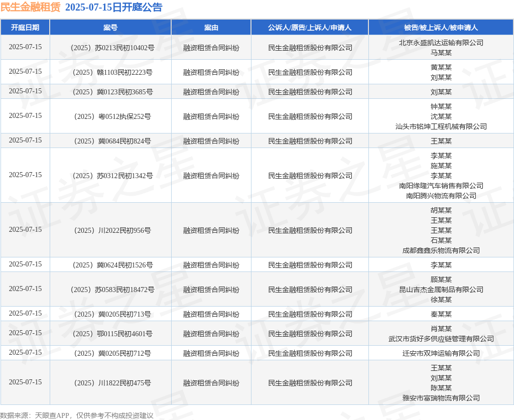This screenshot has width=514, height=420.
Task: Click the plaintiff in the 苏0583民初18472号 row
Action: [310, 289]
